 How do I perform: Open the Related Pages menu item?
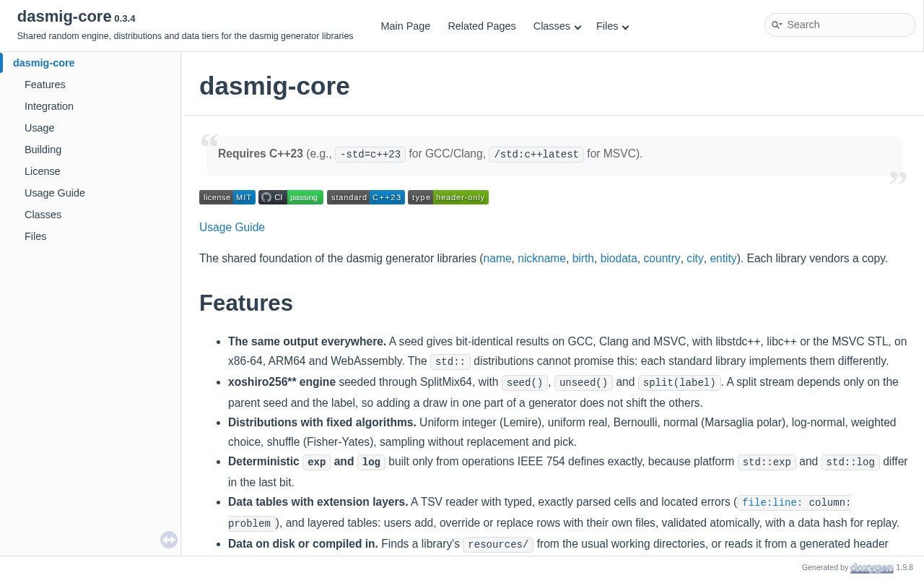pyautogui.click(x=481, y=26)
